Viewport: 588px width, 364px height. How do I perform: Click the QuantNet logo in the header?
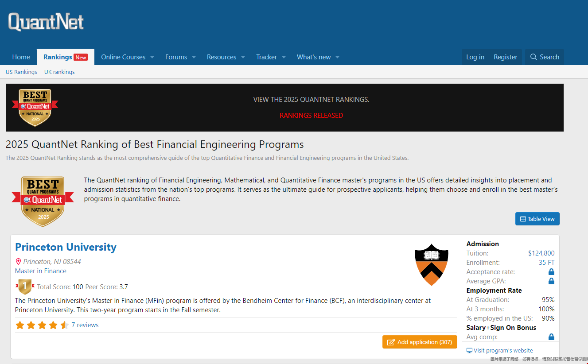coord(46,22)
